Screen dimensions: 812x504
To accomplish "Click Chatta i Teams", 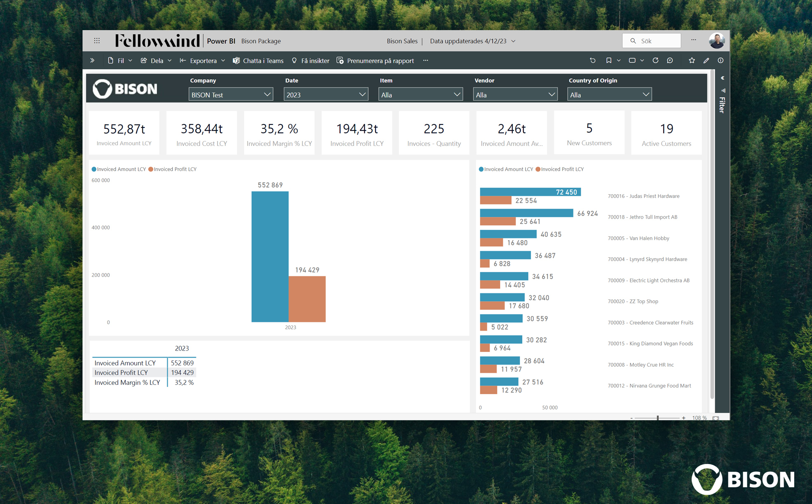I will tap(258, 61).
